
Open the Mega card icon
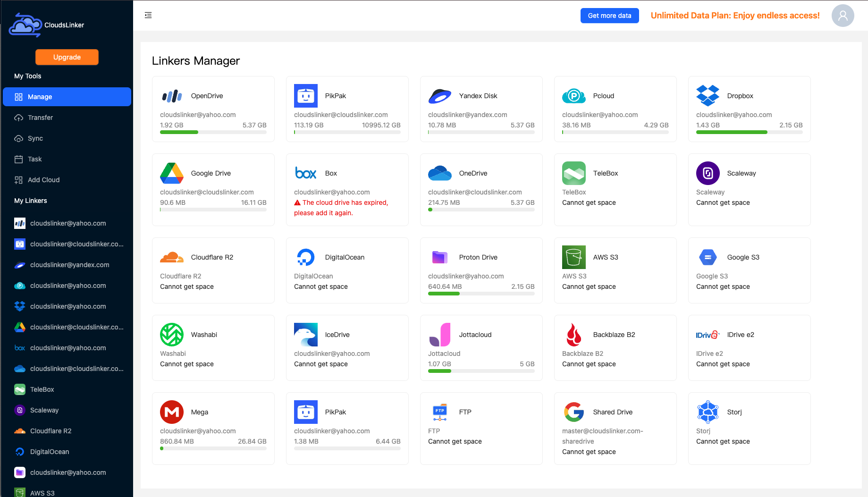[172, 412]
